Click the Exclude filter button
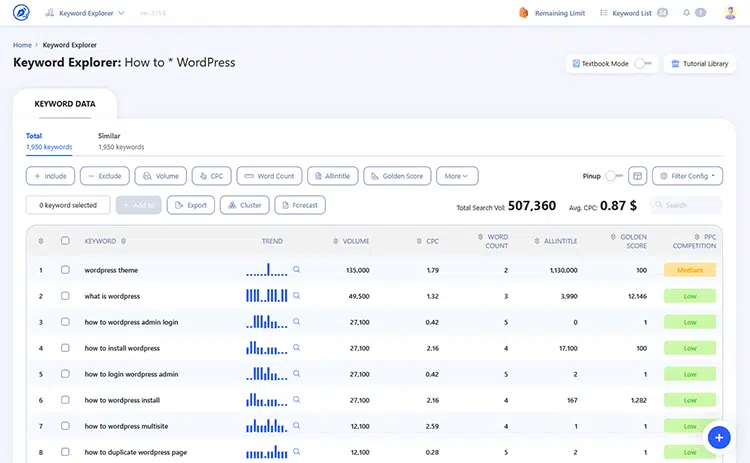The width and height of the screenshot is (750, 463). 105,176
